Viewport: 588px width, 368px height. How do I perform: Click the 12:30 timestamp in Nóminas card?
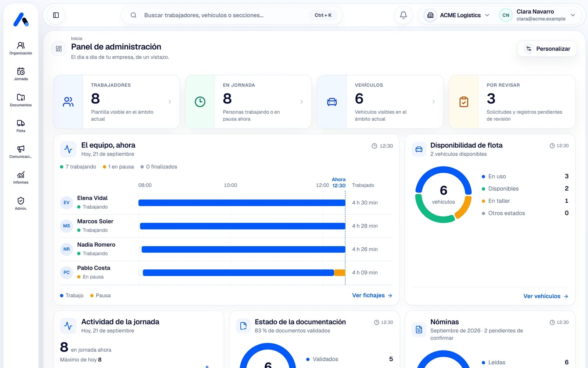pyautogui.click(x=559, y=322)
